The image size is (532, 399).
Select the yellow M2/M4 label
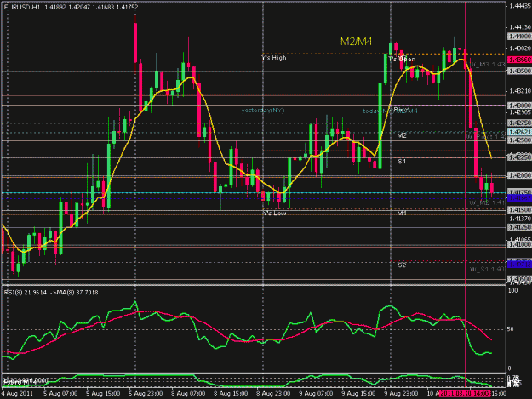pos(356,42)
